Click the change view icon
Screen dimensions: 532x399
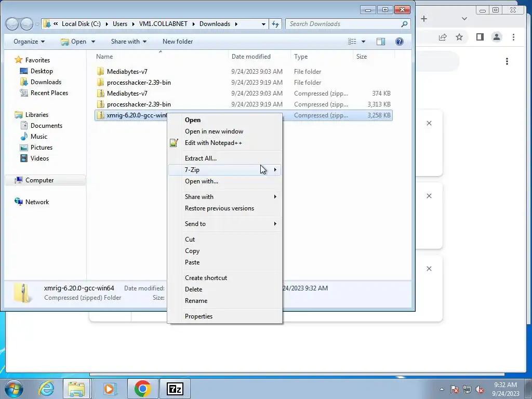[x=352, y=42]
